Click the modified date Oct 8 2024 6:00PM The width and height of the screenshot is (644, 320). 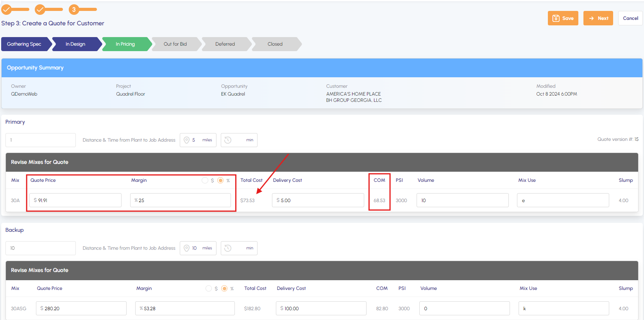tap(557, 94)
